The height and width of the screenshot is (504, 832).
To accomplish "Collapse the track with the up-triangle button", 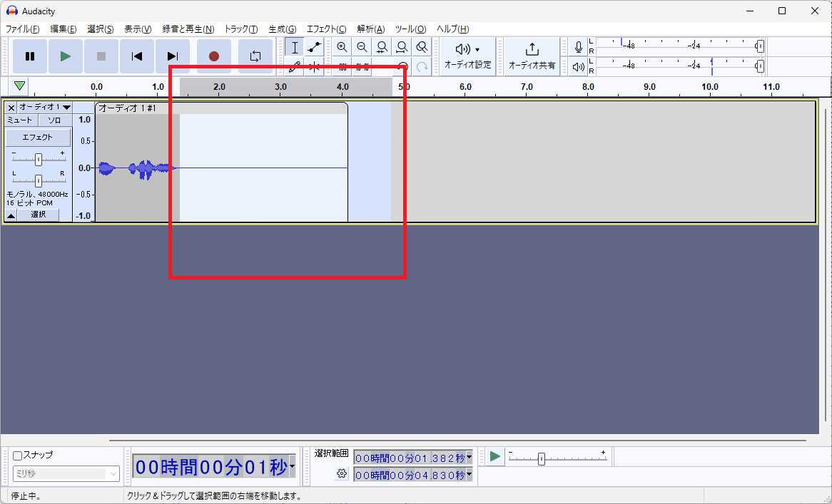I will [11, 215].
